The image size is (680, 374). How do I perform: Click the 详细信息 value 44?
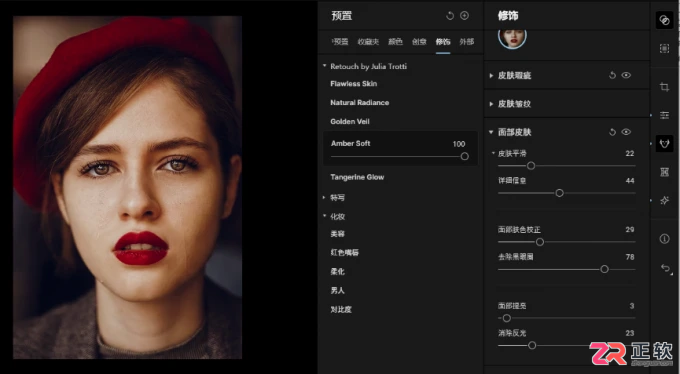pyautogui.click(x=630, y=181)
